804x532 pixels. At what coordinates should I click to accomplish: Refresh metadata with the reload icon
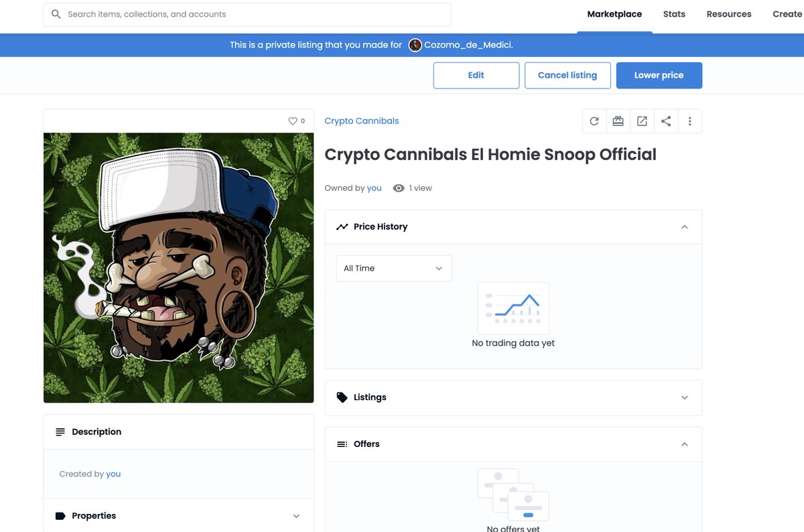(x=594, y=121)
